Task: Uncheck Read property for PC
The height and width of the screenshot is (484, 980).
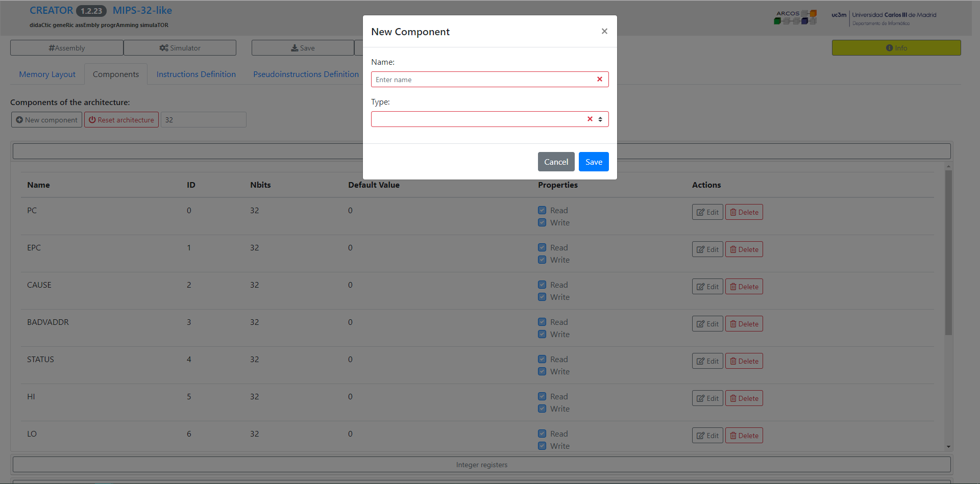Action: (x=542, y=210)
